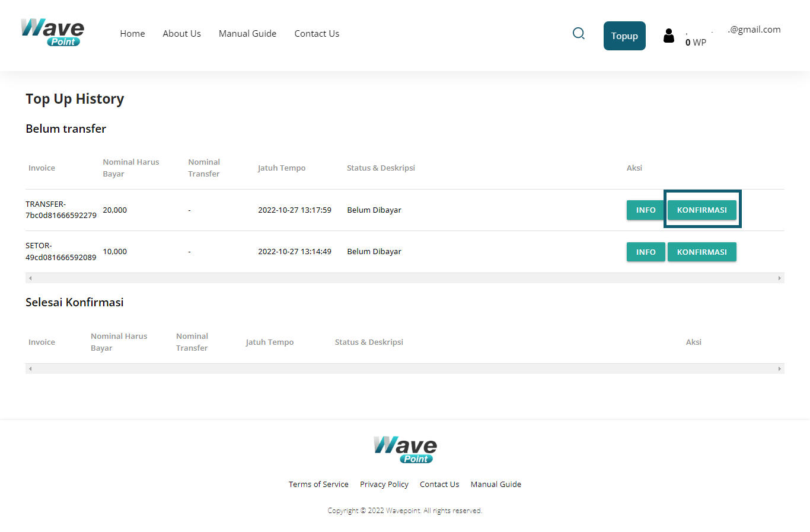The width and height of the screenshot is (810, 532).
Task: Click INFO for the 20,000 TRANSFER invoice
Action: [645, 210]
